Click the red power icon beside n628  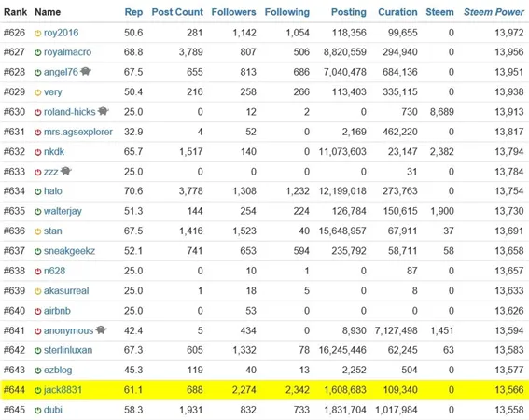[x=37, y=272]
